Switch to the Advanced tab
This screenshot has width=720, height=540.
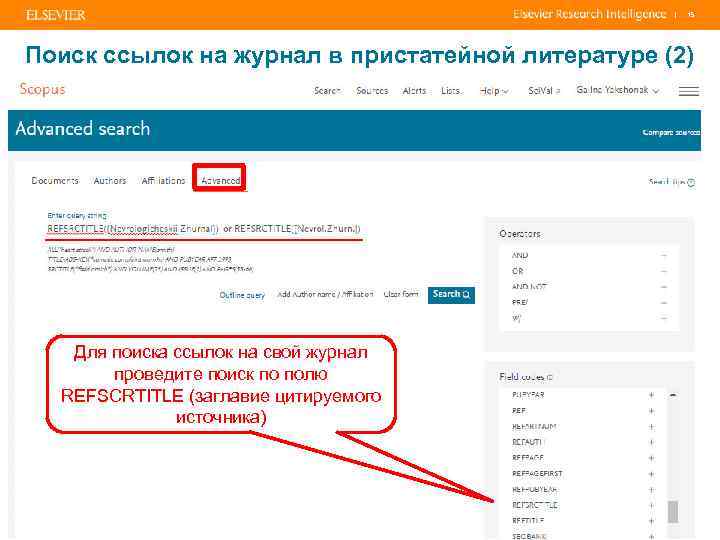click(220, 180)
